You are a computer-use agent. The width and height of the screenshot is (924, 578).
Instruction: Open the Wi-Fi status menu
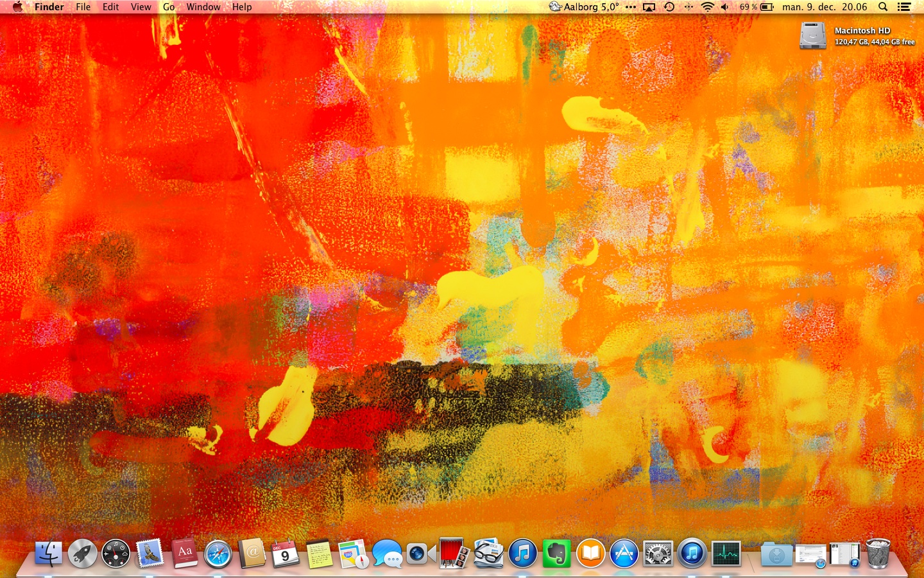click(707, 7)
